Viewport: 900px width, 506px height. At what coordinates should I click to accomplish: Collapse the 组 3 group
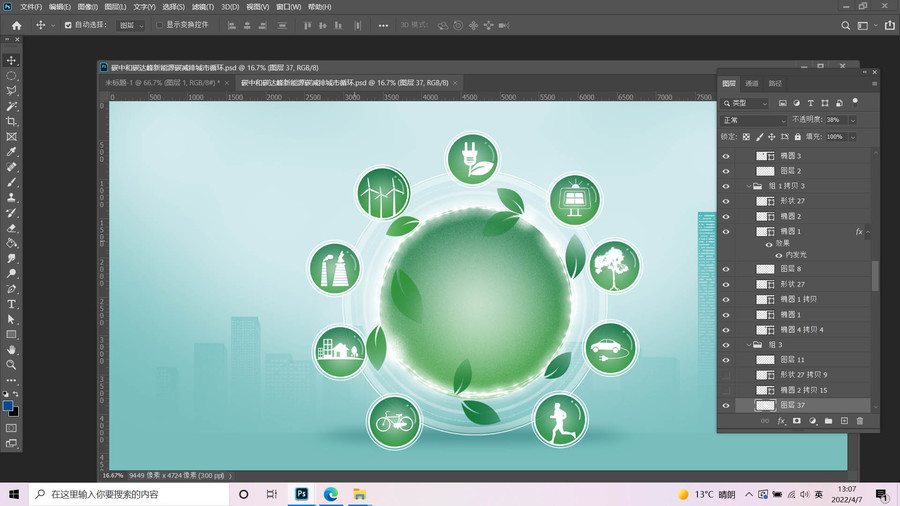pyautogui.click(x=748, y=345)
